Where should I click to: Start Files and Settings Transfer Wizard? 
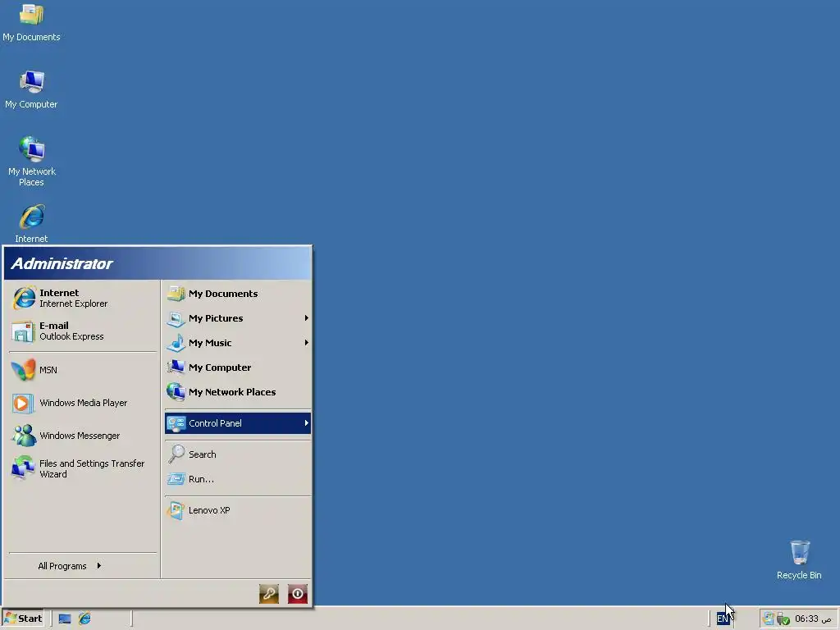tap(83, 468)
